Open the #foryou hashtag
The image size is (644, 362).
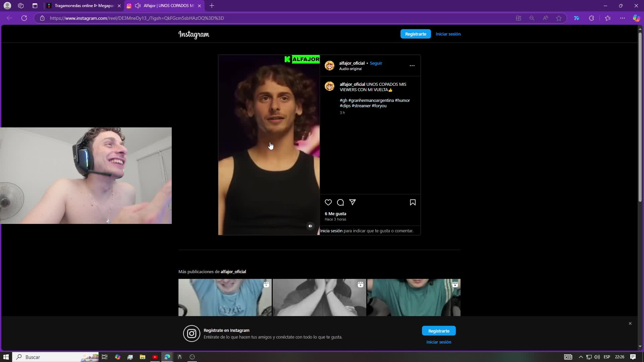click(379, 106)
